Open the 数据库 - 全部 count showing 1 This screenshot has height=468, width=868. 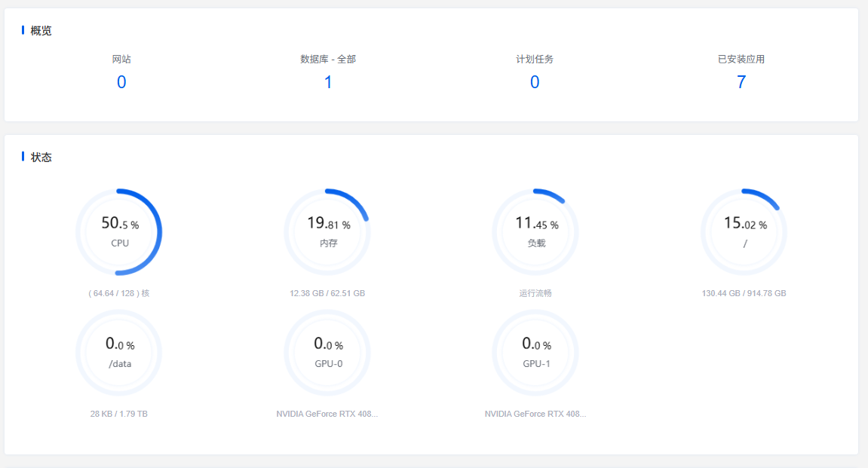click(x=328, y=82)
